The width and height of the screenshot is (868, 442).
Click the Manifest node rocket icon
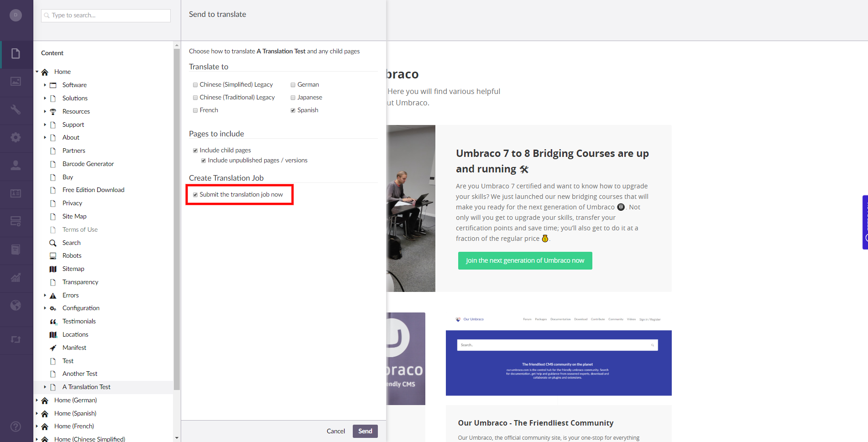(x=53, y=348)
